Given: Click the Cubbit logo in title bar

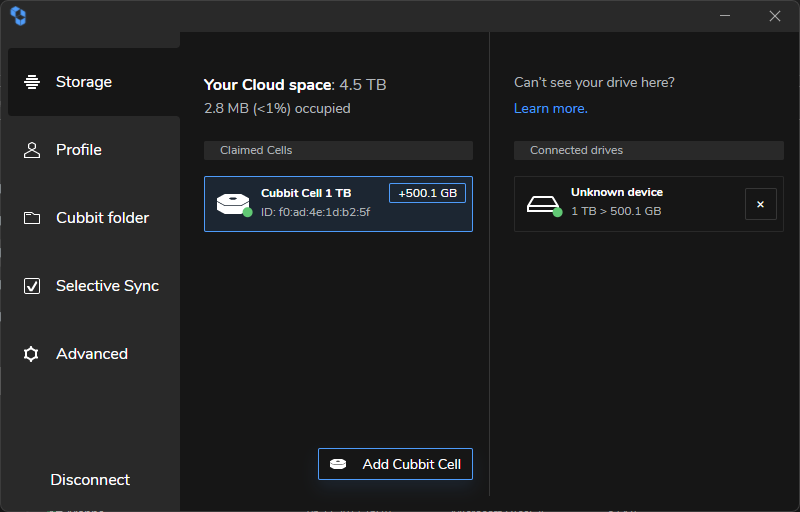Looking at the screenshot, I should (18, 16).
